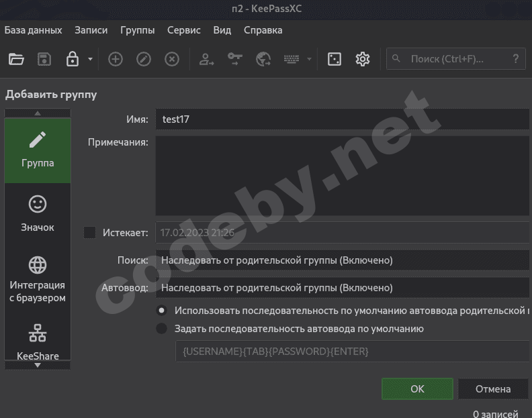
Task: Select the Группа sidebar section
Action: tap(38, 150)
